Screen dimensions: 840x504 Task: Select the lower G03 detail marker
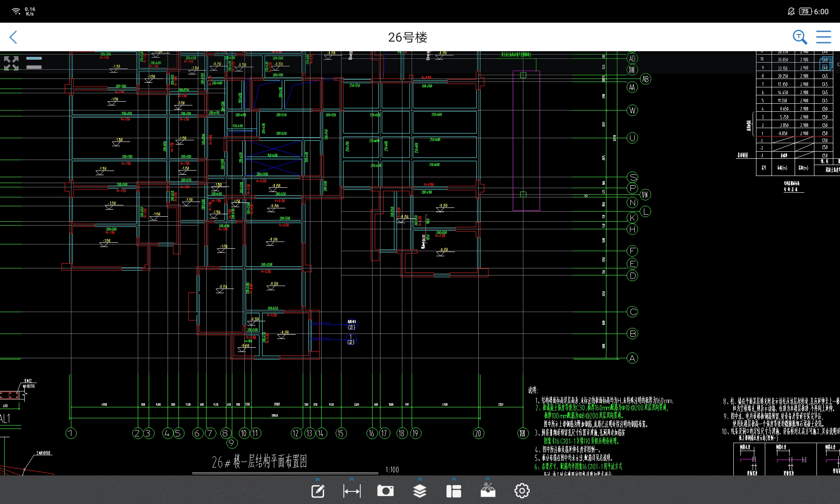[x=351, y=340]
